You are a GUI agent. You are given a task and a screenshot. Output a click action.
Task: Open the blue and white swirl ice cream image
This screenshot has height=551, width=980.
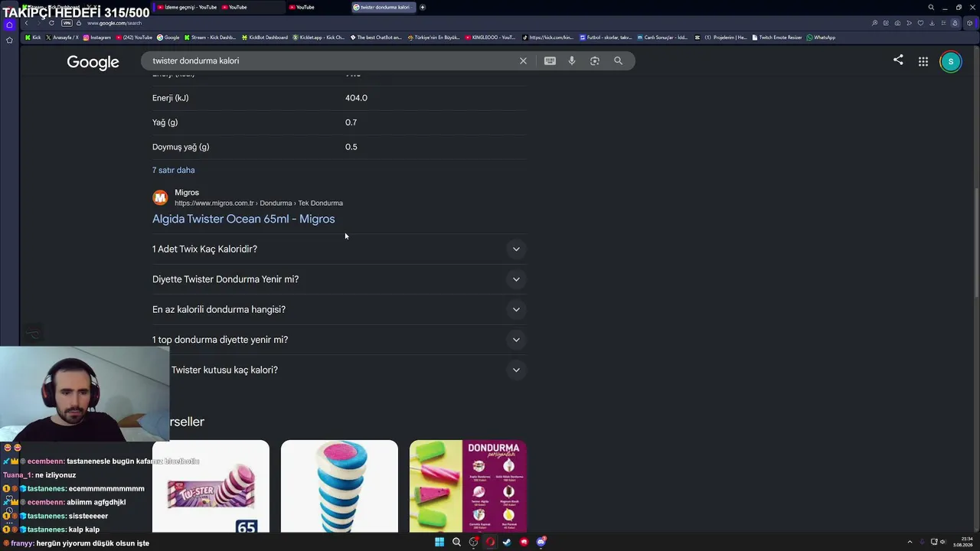pyautogui.click(x=339, y=486)
